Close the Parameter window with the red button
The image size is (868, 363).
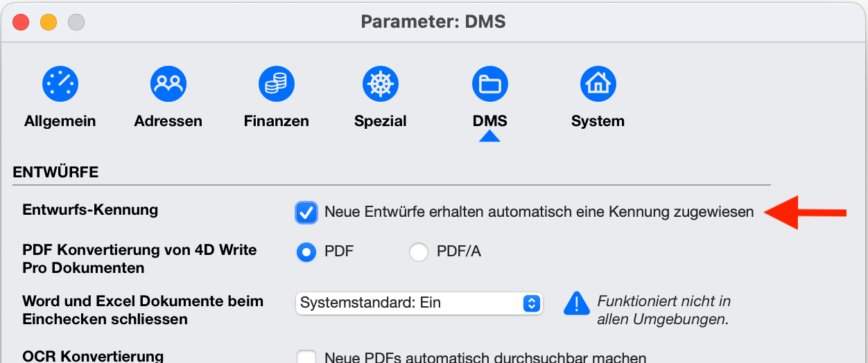pos(21,22)
